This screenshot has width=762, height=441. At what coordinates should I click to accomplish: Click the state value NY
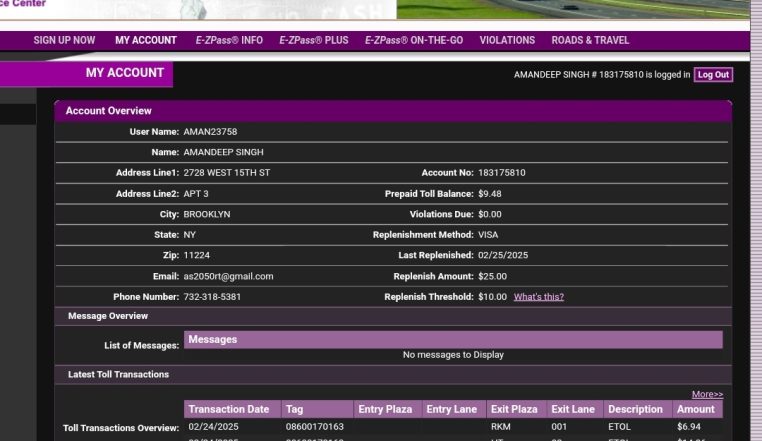(190, 235)
